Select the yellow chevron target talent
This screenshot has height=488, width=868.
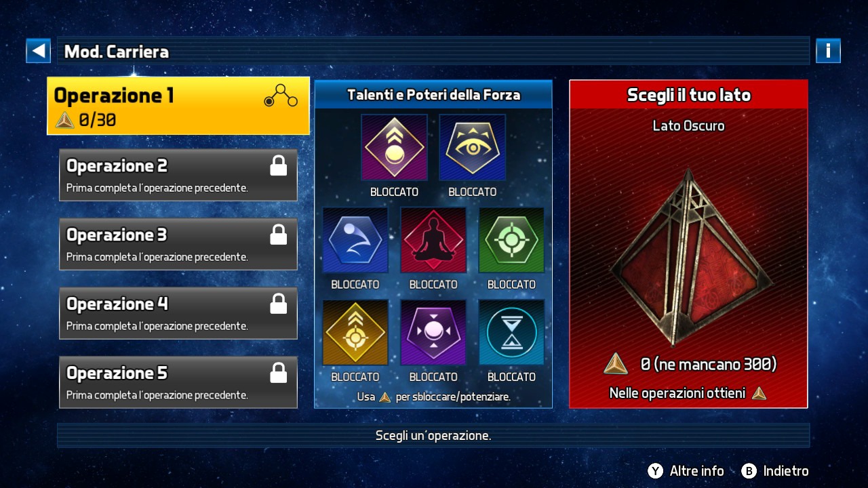tap(355, 333)
